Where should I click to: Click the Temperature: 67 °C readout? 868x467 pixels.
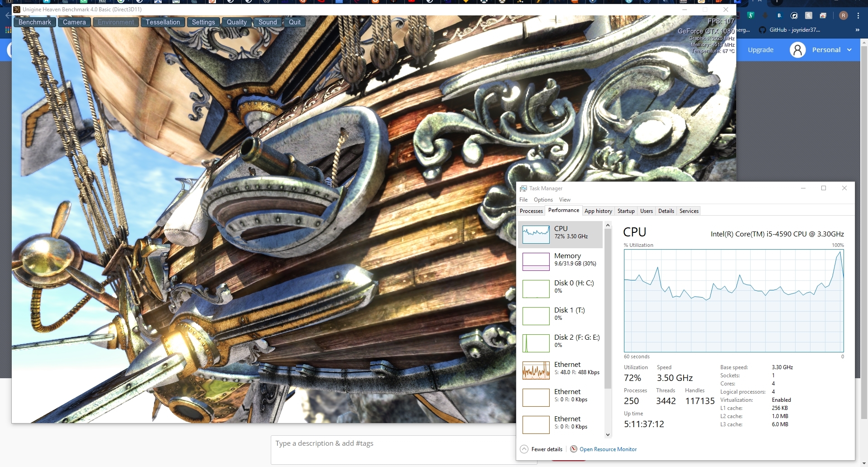coord(713,51)
